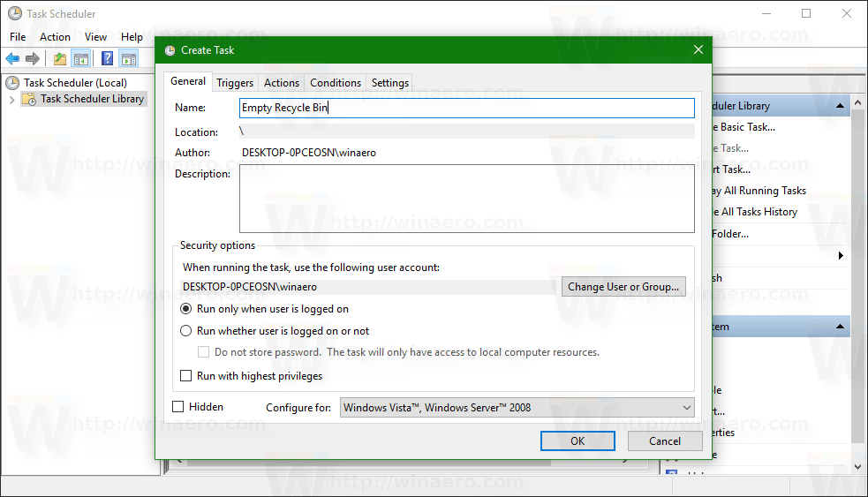Click the Forward arrow toolbar icon
The width and height of the screenshot is (868, 497).
[x=33, y=58]
